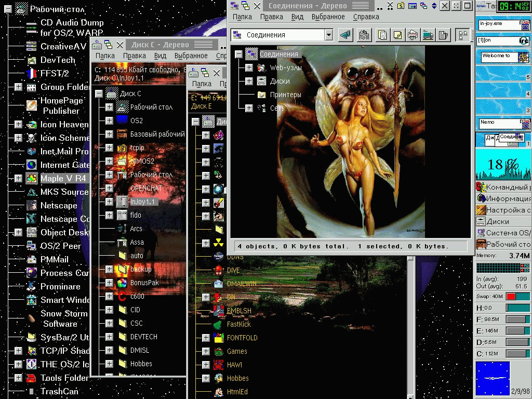This screenshot has height=399, width=532.
Task: Select the FFST/2 flag icon
Action: [x=32, y=73]
